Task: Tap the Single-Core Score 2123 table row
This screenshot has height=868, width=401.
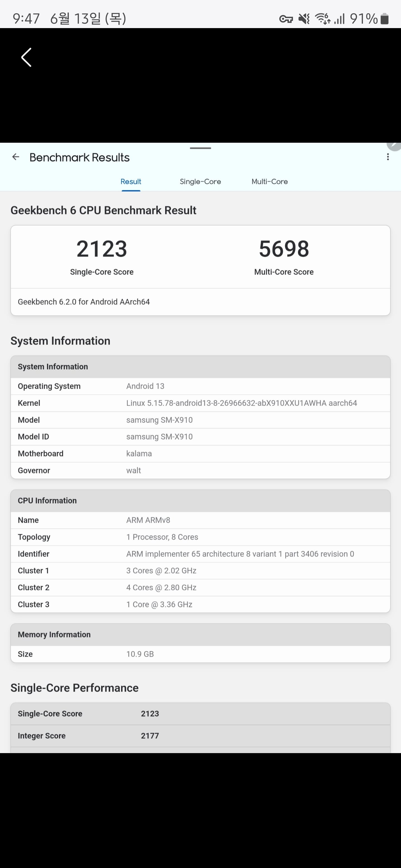Action: (x=200, y=714)
